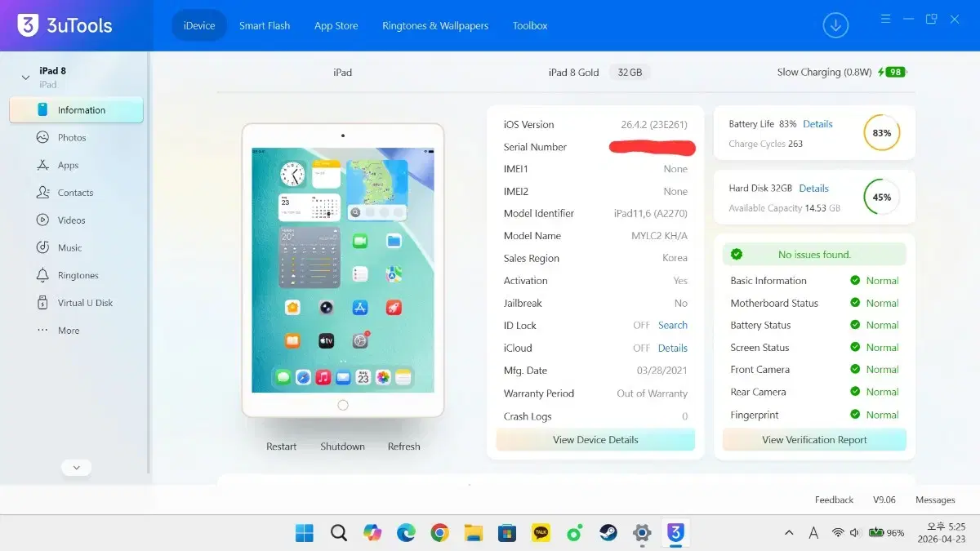Viewport: 980px width, 551px height.
Task: Click the iOS Version value 26.4.2
Action: (654, 125)
